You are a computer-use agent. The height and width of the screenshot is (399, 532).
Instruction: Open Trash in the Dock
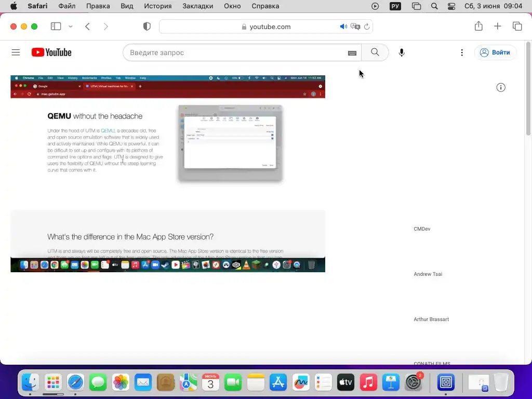(x=501, y=382)
